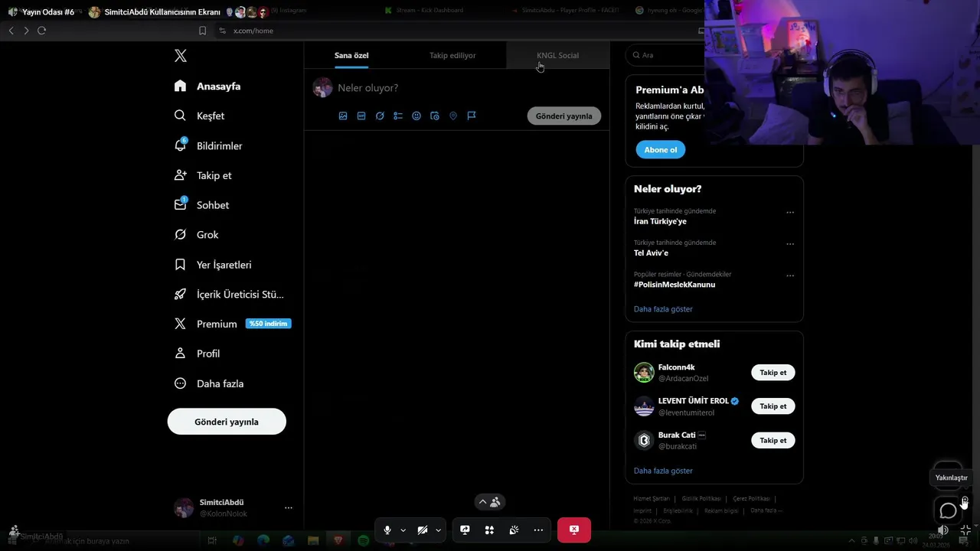Follow LEVENT ÜMİT EROL with Takip et
This screenshot has width=980, height=551.
[x=773, y=406]
